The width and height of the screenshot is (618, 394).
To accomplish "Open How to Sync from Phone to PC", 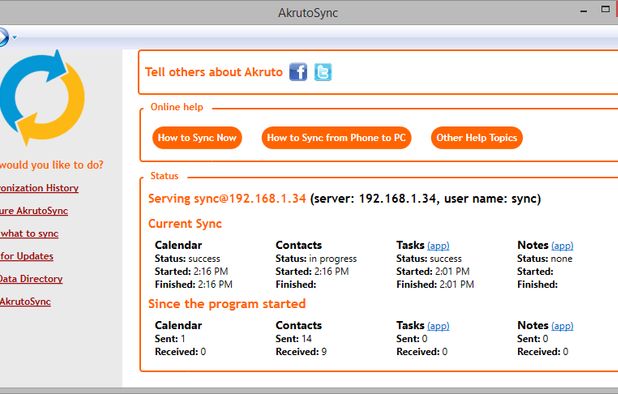I will click(x=336, y=138).
